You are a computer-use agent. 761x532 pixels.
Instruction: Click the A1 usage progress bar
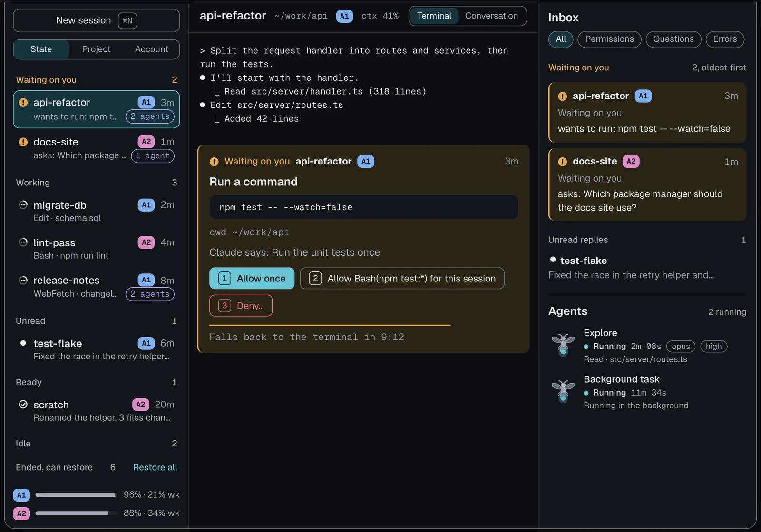pos(75,495)
